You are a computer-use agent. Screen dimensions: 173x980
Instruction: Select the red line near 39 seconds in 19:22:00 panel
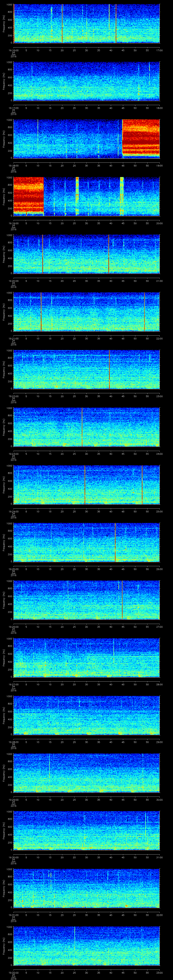click(x=109, y=369)
